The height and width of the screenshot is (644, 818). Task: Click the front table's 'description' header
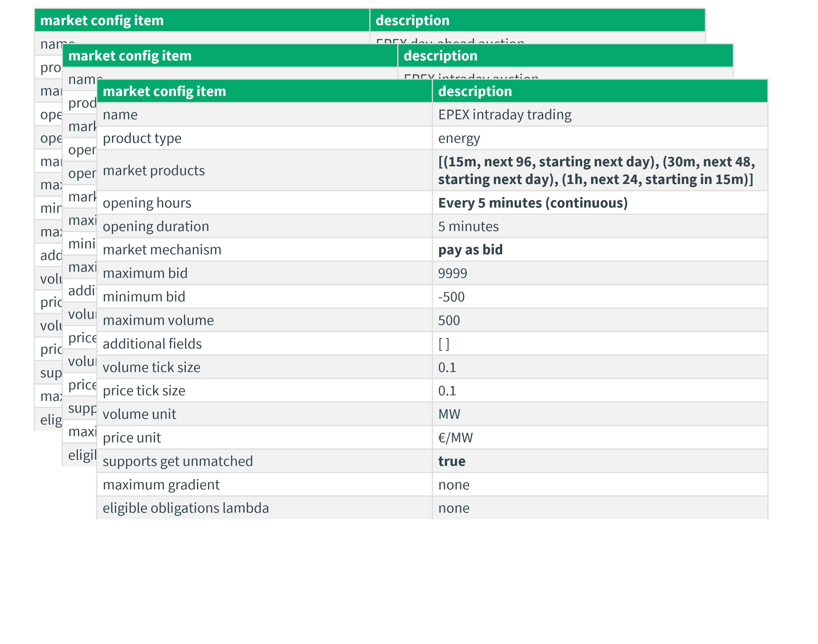(x=475, y=91)
